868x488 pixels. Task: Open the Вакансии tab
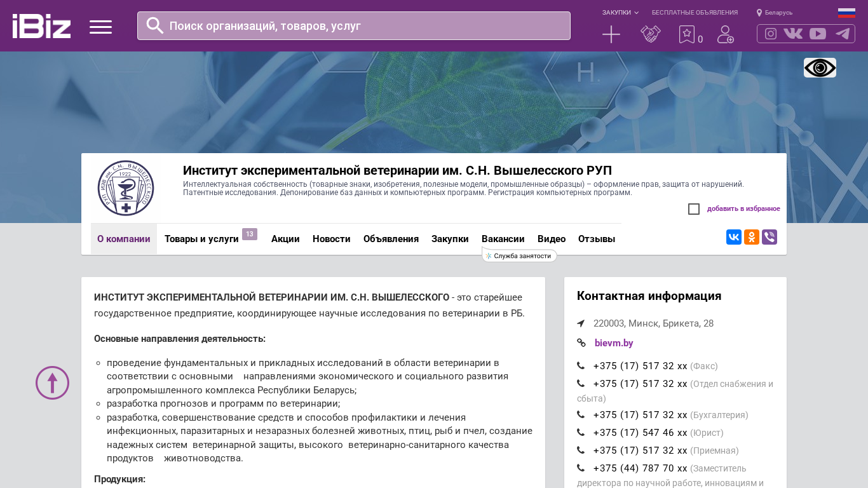coord(503,239)
